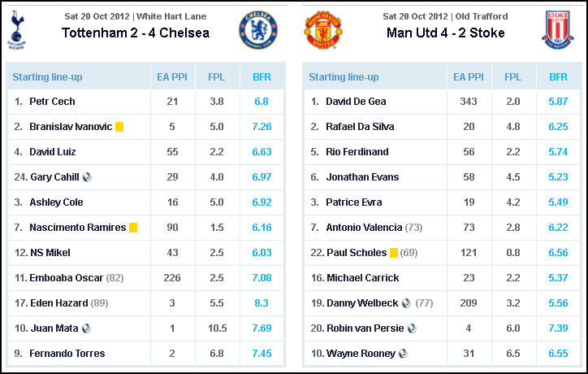This screenshot has height=374, width=588.
Task: Select the Man Utd BFR column header
Action: point(559,77)
